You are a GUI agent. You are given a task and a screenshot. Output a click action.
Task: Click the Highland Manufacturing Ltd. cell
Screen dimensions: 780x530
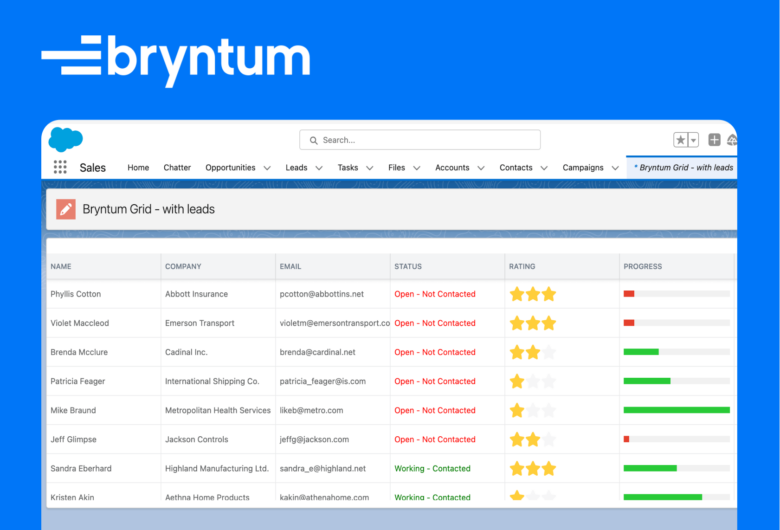[x=218, y=469]
